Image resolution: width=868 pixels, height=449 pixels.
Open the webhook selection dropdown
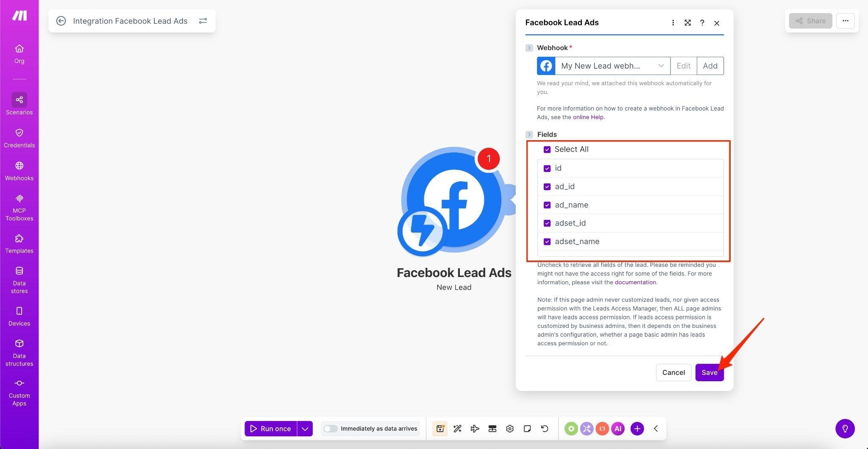pyautogui.click(x=612, y=66)
